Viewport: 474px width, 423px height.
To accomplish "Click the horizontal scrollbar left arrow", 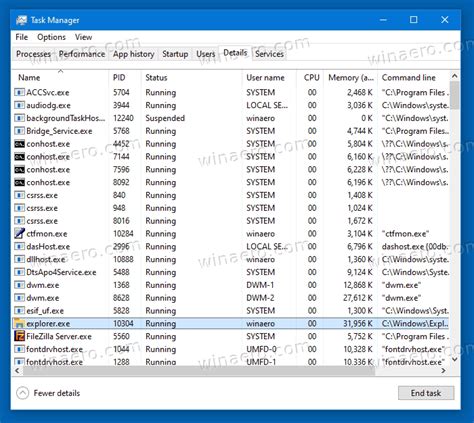I will pyautogui.click(x=17, y=371).
